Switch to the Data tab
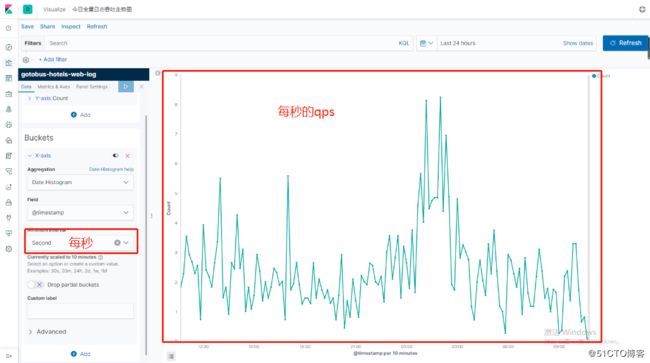 pos(26,87)
